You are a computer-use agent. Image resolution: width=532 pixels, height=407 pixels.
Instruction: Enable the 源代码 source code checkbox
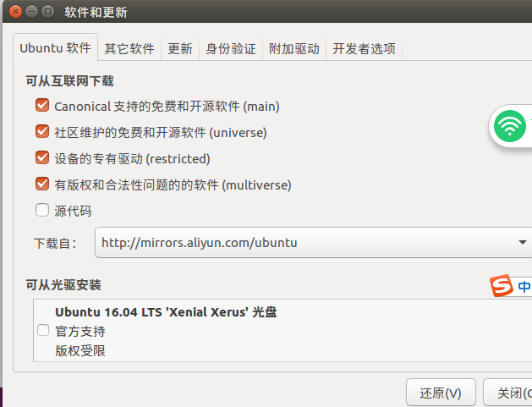point(42,210)
